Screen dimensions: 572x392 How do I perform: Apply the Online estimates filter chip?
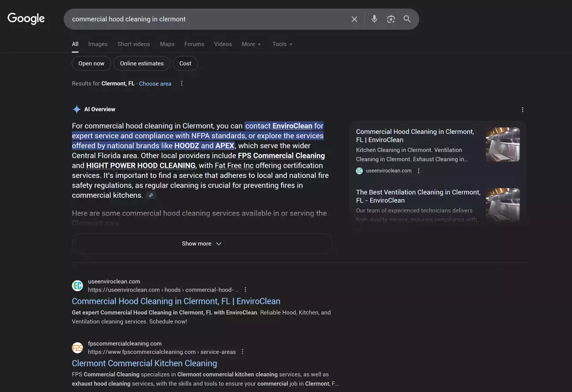click(x=142, y=63)
